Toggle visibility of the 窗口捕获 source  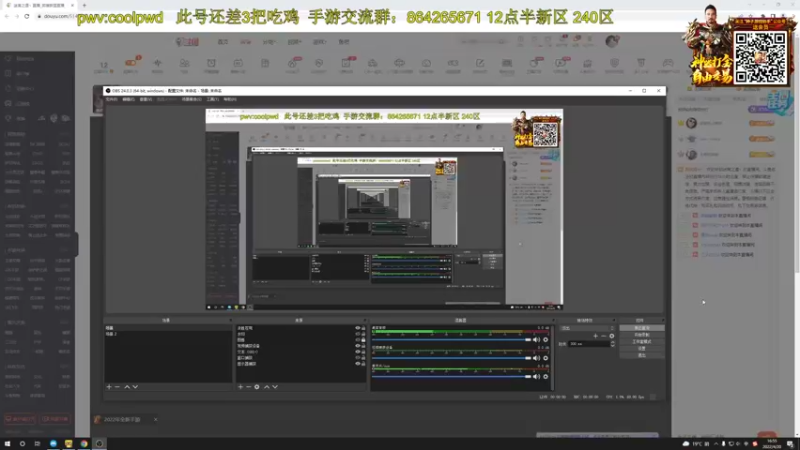point(358,358)
